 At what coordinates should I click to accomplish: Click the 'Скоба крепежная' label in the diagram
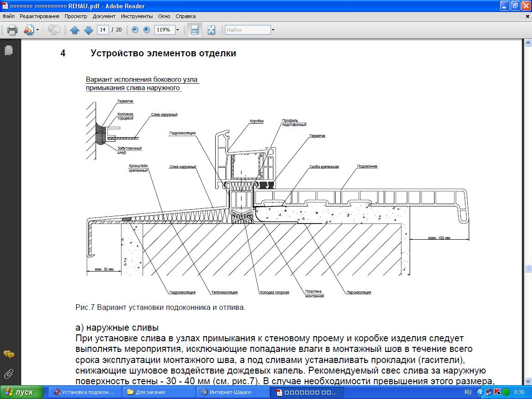coord(324,167)
